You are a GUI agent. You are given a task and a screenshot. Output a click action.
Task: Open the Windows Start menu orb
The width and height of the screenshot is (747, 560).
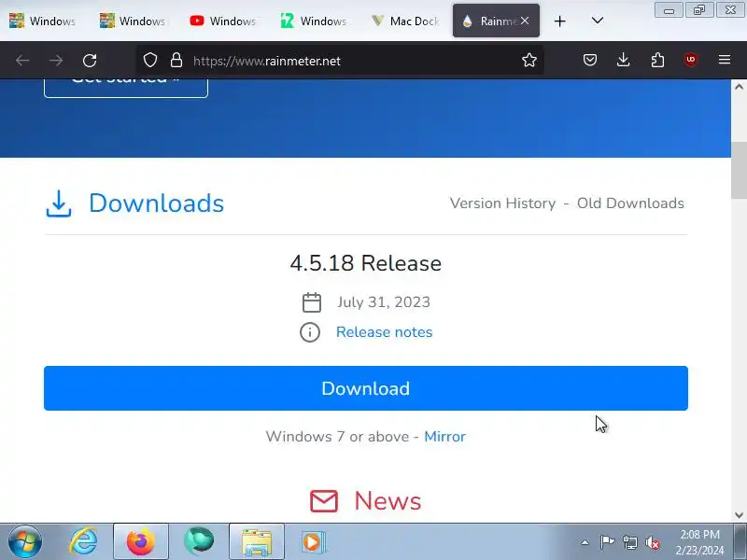click(x=25, y=542)
